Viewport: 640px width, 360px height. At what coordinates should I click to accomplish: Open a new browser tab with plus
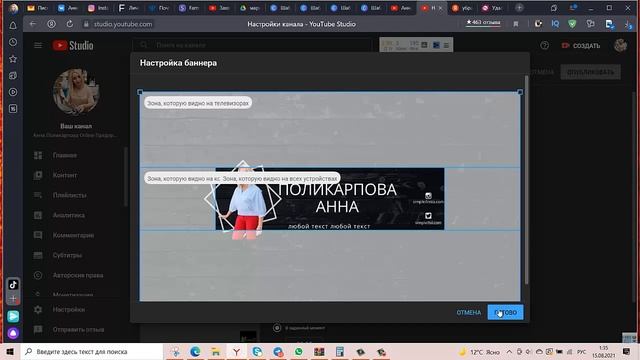pos(519,8)
